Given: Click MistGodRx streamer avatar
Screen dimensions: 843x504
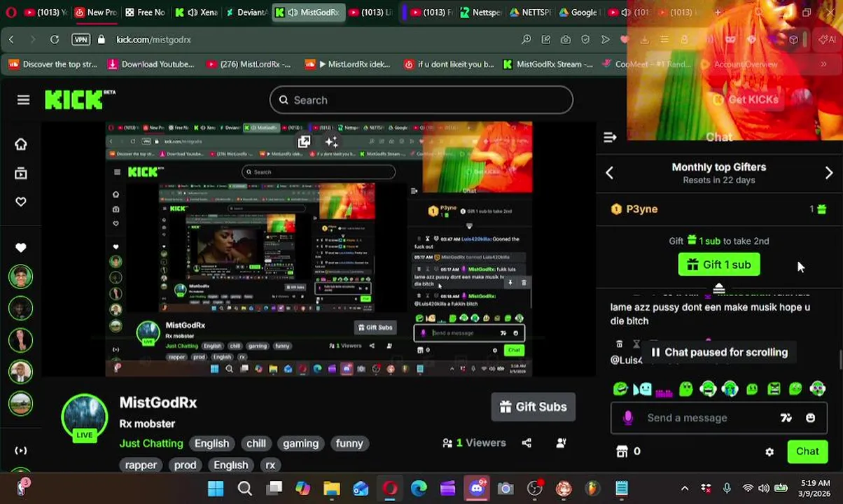Looking at the screenshot, I should (x=84, y=416).
